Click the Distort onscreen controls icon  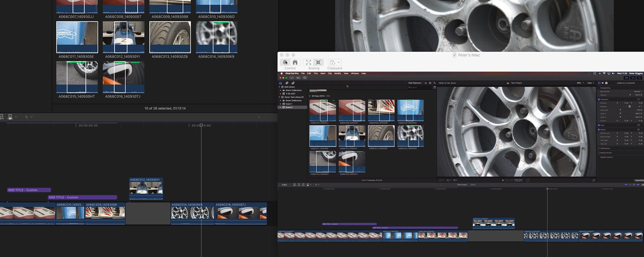(638, 129)
